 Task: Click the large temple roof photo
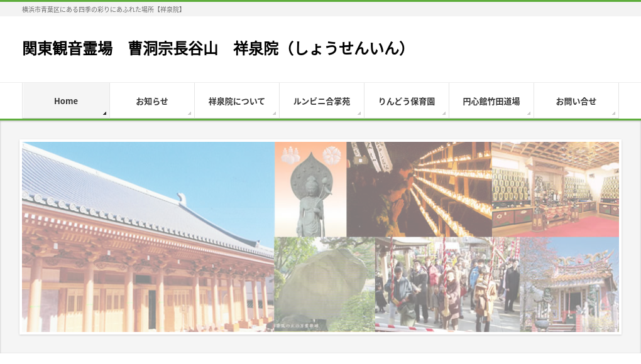tap(148, 237)
